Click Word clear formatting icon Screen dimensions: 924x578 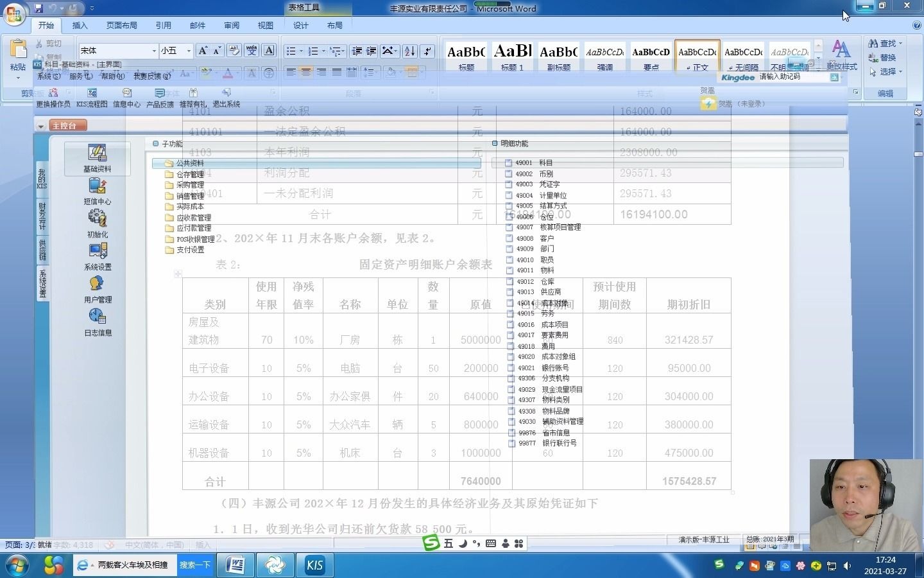click(234, 51)
